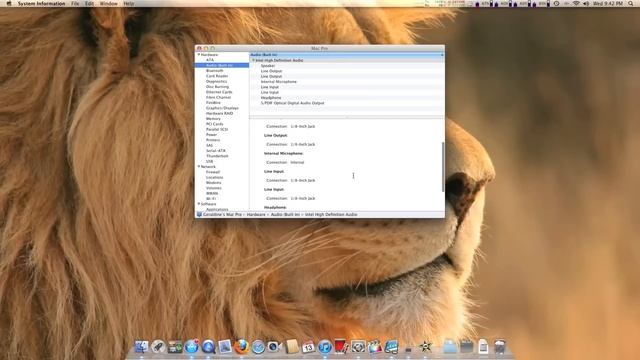
Task: Select Firewall under Network
Action: tap(213, 172)
